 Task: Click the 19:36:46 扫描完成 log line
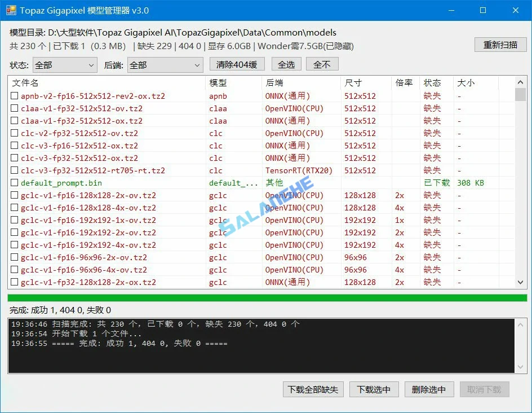tap(155, 324)
